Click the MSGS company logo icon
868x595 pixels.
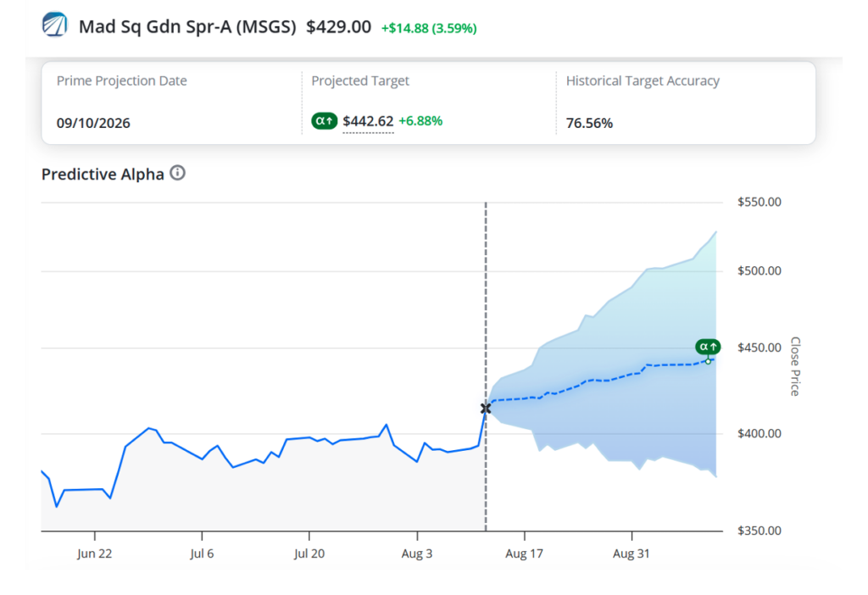pyautogui.click(x=55, y=25)
